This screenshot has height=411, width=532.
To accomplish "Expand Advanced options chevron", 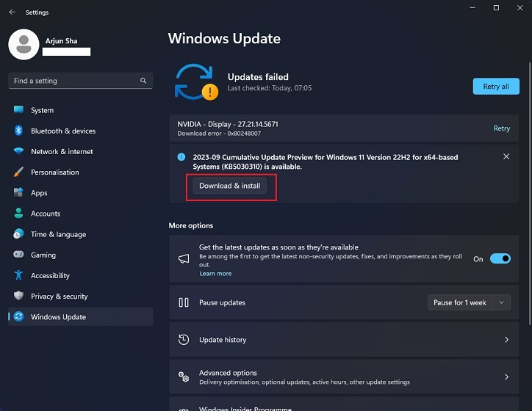I will click(x=506, y=377).
